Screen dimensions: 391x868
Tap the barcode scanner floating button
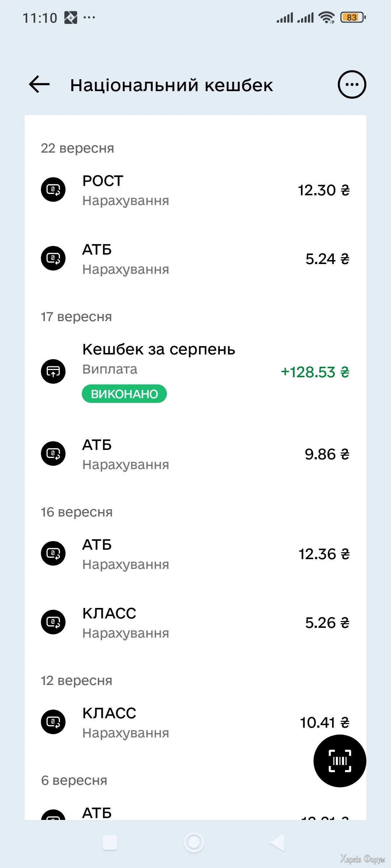pyautogui.click(x=340, y=761)
